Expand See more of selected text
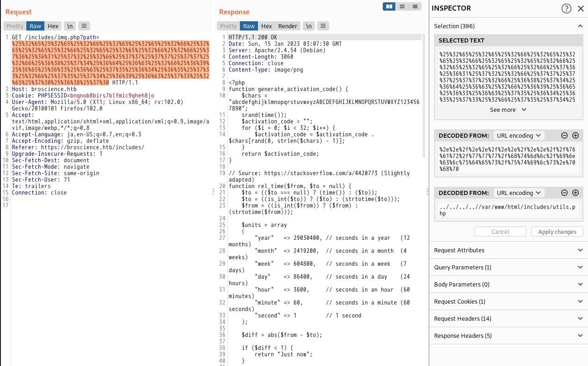This screenshot has height=366, width=588. tap(508, 110)
